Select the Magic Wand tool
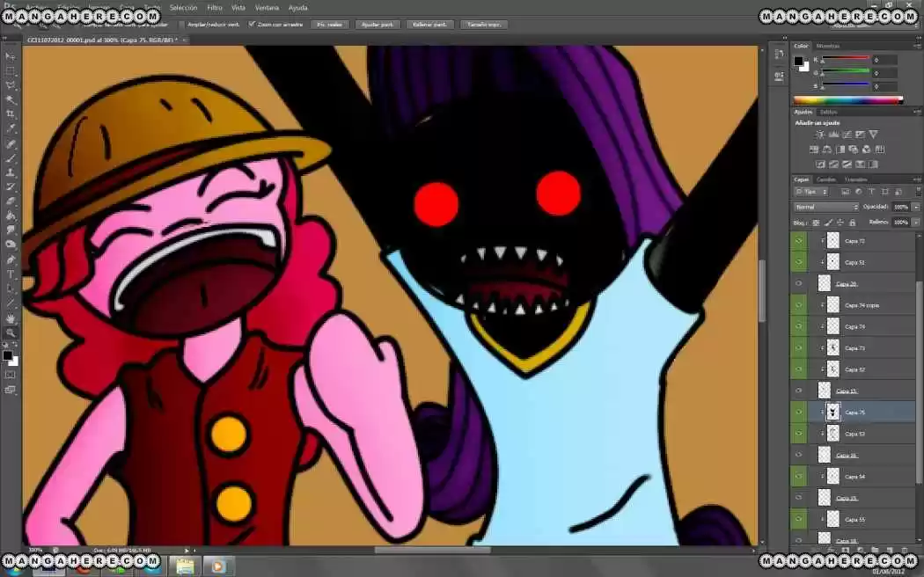Image resolution: width=924 pixels, height=577 pixels. 11,100
